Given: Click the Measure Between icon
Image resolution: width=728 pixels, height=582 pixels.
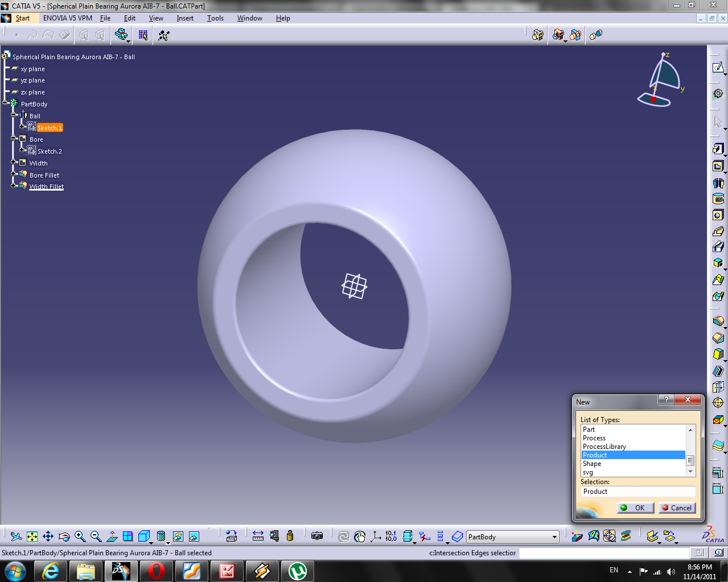Looking at the screenshot, I should (x=258, y=536).
